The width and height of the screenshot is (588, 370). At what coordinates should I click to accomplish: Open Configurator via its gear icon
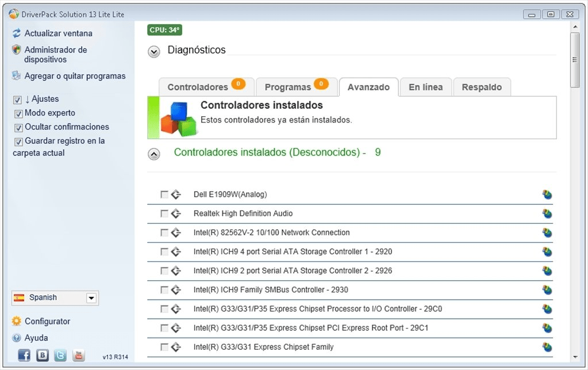click(17, 321)
